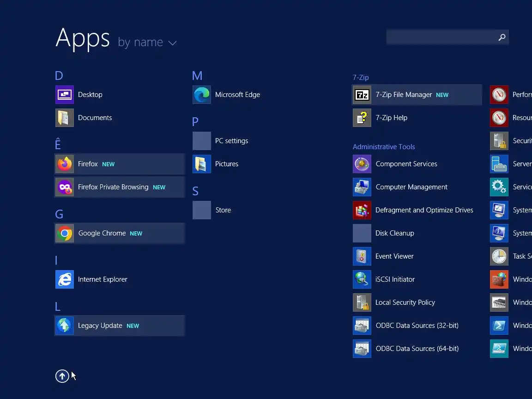532x399 pixels.
Task: Click the Ê group header
Action: pyautogui.click(x=58, y=144)
